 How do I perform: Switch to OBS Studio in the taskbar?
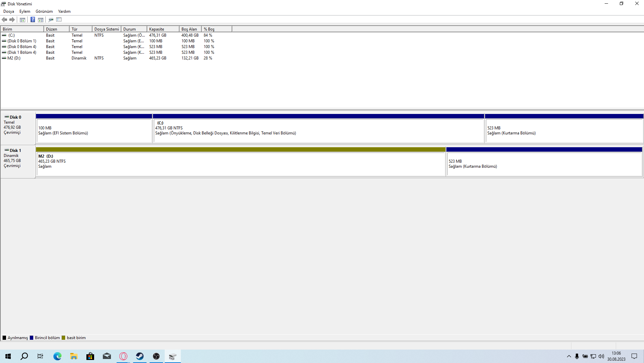[x=156, y=356]
